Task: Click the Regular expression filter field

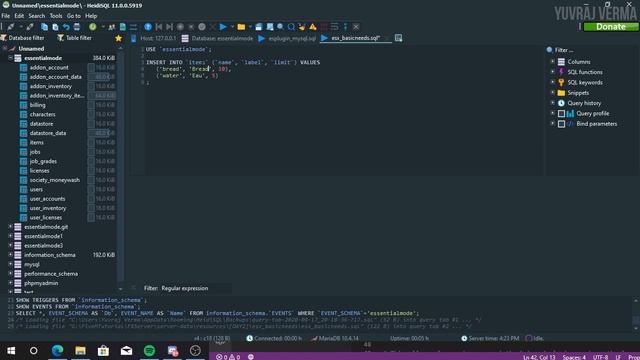Action: point(195,288)
